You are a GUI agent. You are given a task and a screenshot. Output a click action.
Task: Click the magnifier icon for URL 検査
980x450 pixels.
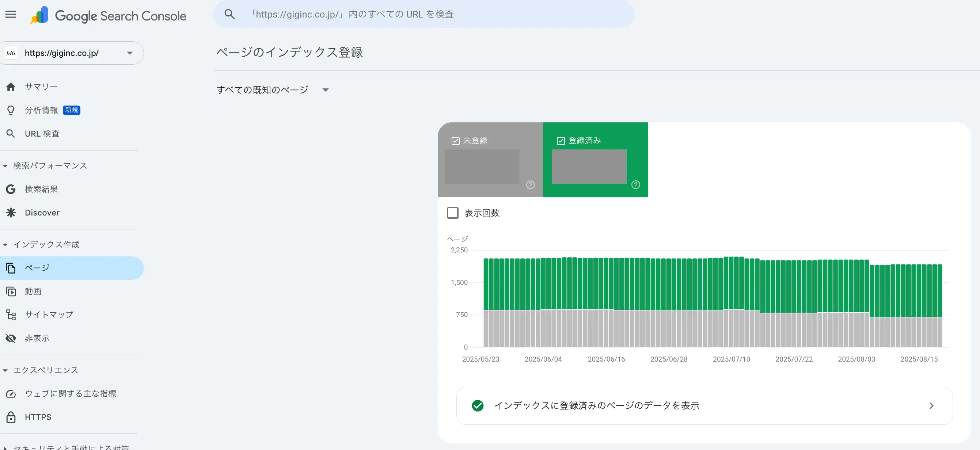[11, 134]
